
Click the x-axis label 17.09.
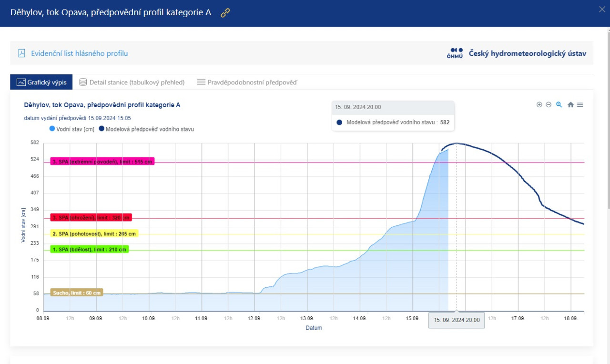click(518, 318)
